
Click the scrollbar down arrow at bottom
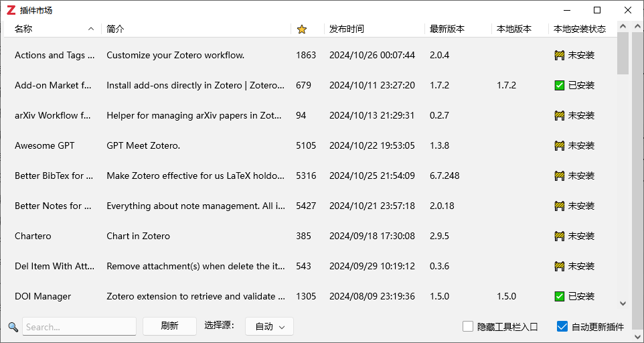[623, 303]
